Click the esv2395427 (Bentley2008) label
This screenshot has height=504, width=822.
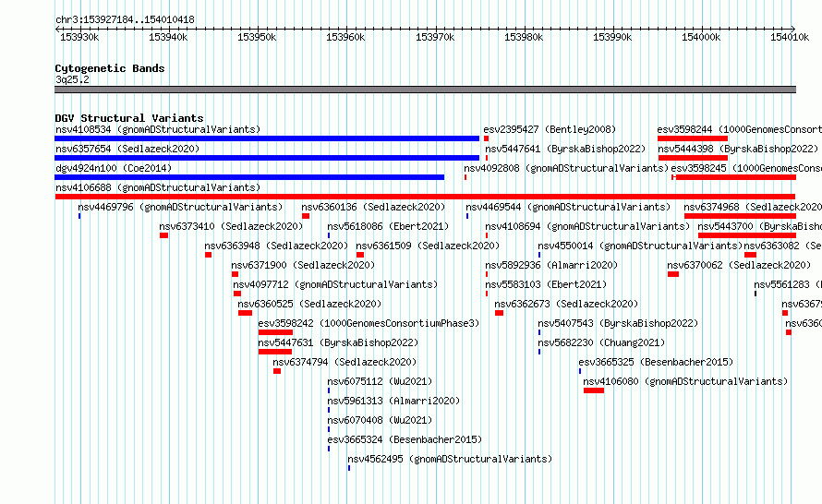click(550, 129)
